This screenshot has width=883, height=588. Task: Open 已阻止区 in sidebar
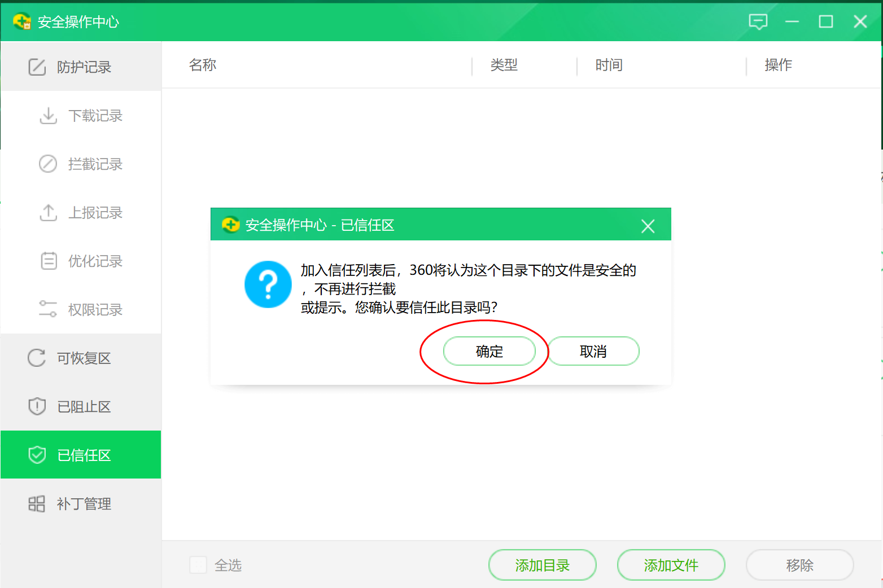coord(81,406)
